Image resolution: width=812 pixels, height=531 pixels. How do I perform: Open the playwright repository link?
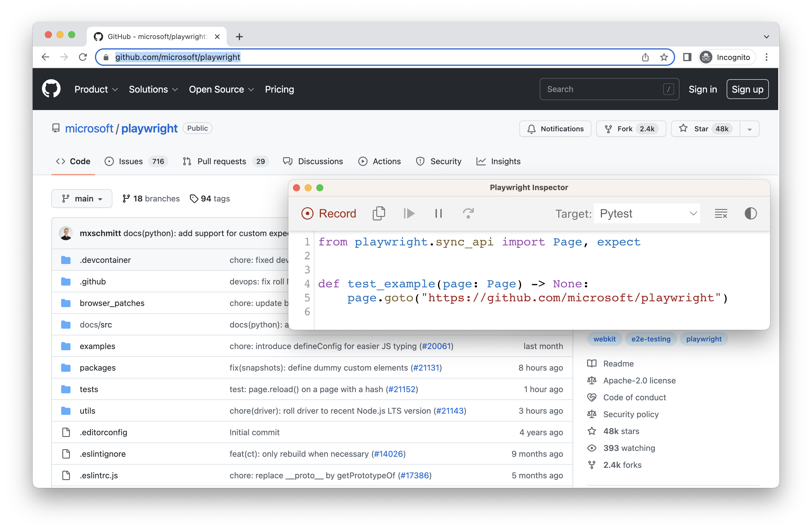click(149, 128)
